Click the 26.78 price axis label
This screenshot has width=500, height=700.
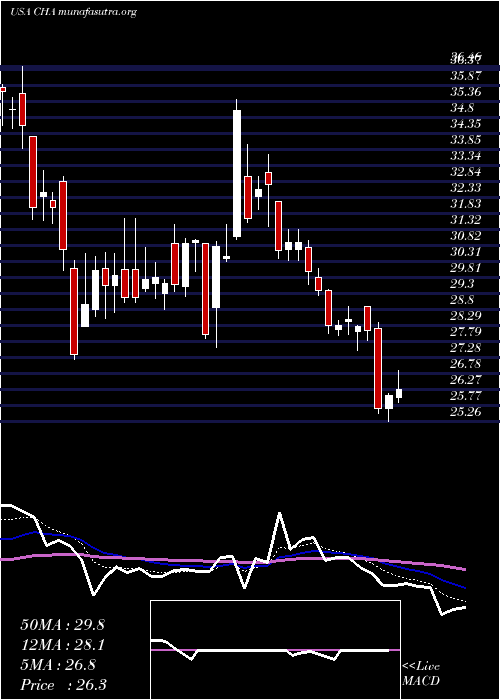click(466, 364)
